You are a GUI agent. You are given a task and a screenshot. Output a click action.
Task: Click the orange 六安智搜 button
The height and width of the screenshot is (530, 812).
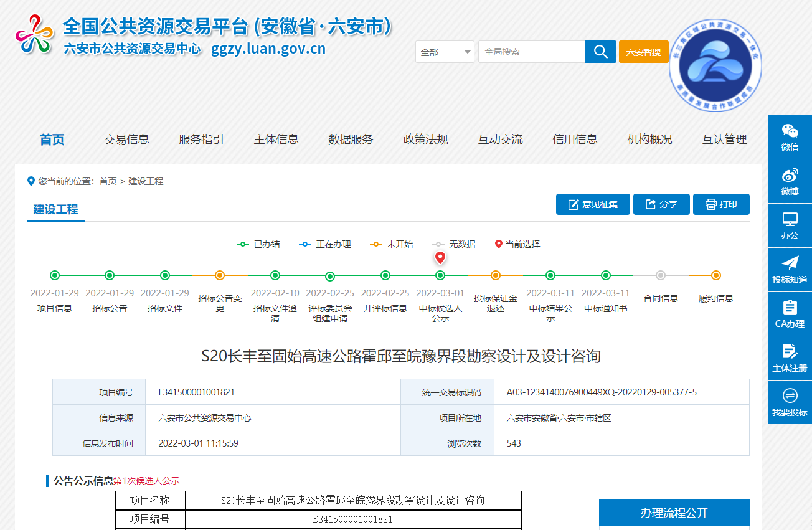click(x=643, y=52)
